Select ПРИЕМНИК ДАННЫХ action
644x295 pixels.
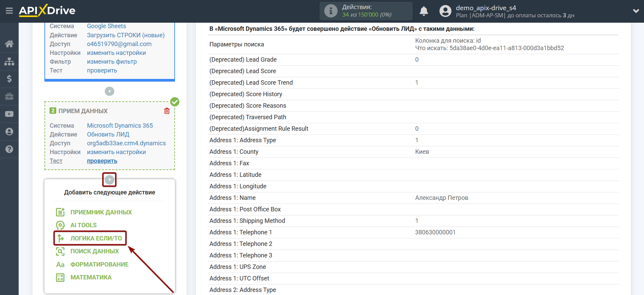click(101, 212)
